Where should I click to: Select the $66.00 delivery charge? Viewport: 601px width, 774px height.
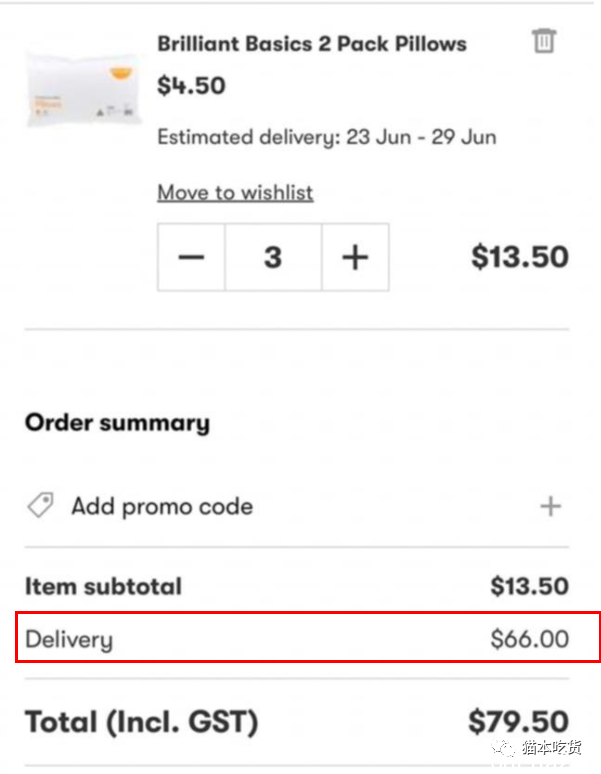(x=529, y=639)
